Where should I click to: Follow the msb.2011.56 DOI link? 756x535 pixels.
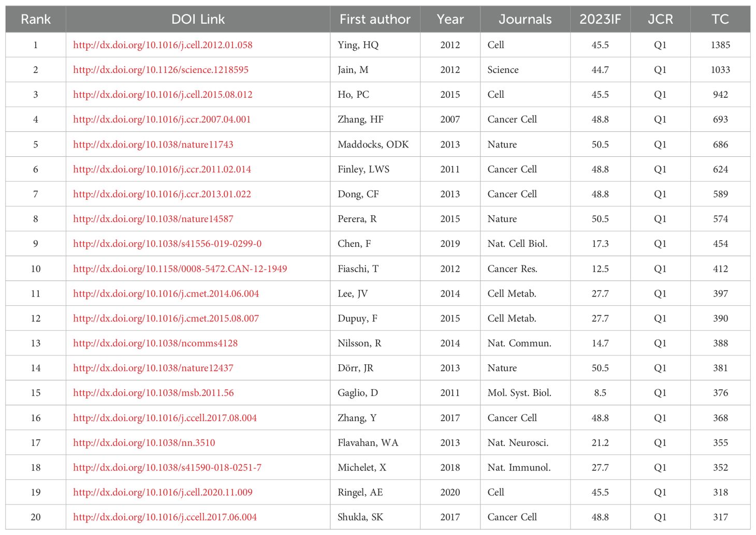point(153,393)
